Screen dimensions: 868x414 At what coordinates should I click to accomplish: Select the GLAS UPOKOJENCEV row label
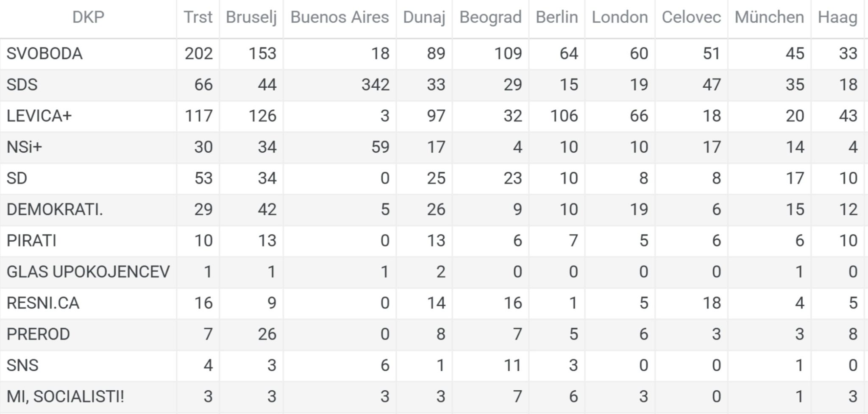pos(88,272)
